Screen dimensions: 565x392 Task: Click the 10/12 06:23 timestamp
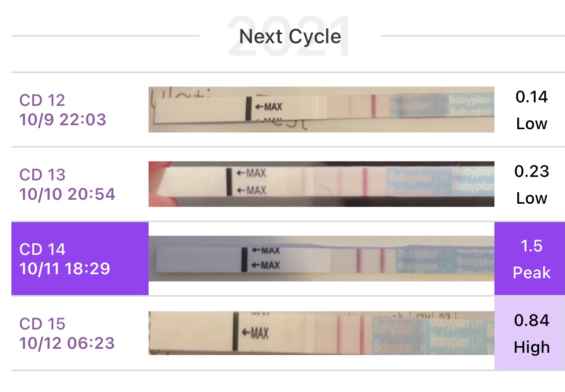(x=67, y=343)
